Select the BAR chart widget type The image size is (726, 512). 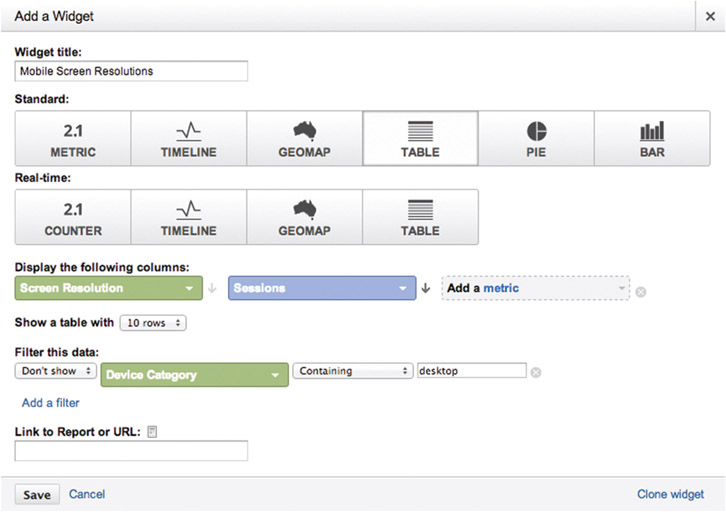[652, 138]
